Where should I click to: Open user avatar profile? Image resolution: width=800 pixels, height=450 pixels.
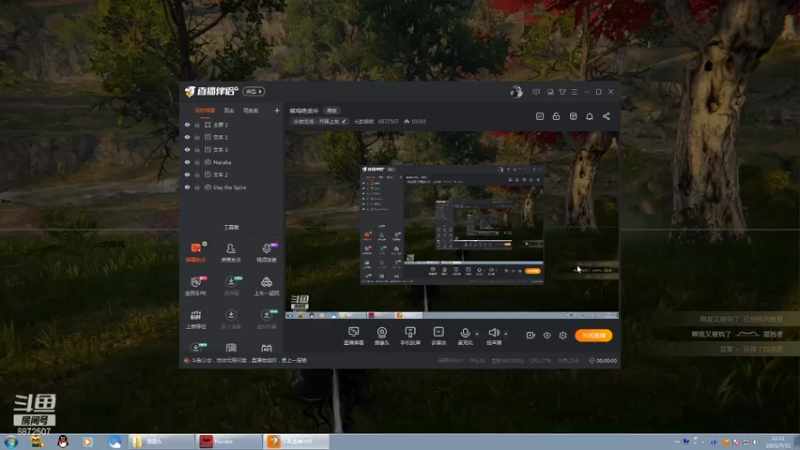pyautogui.click(x=516, y=91)
